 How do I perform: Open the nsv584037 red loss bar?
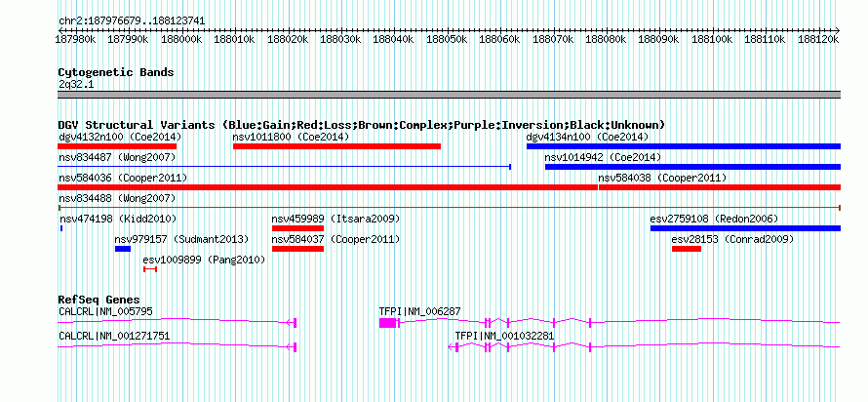(x=297, y=249)
